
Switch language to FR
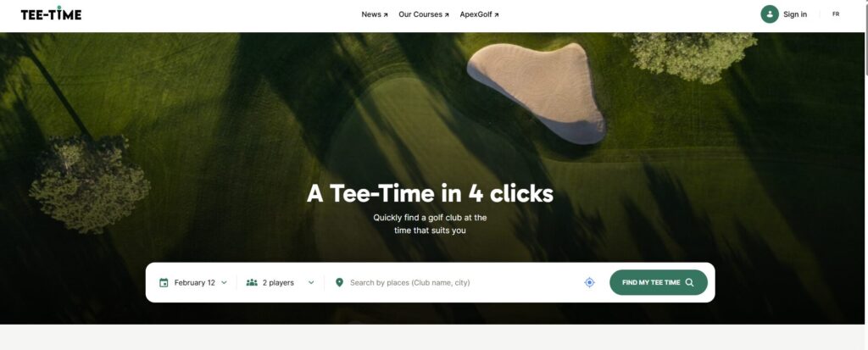(836, 14)
